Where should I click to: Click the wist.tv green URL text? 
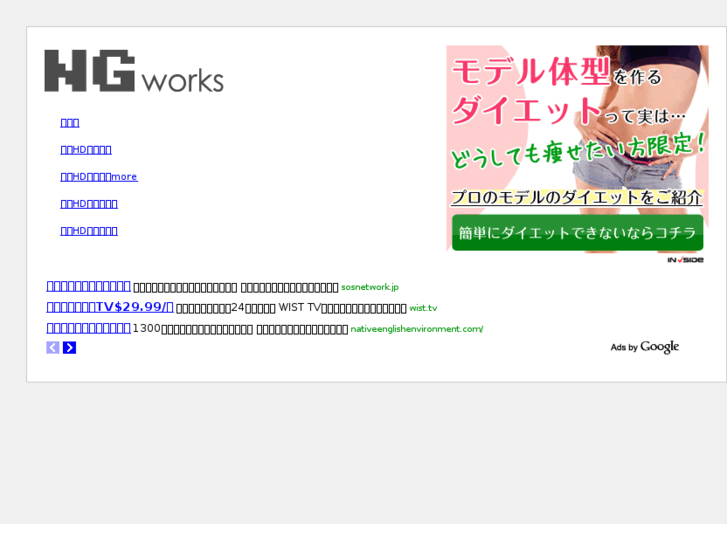pos(423,308)
